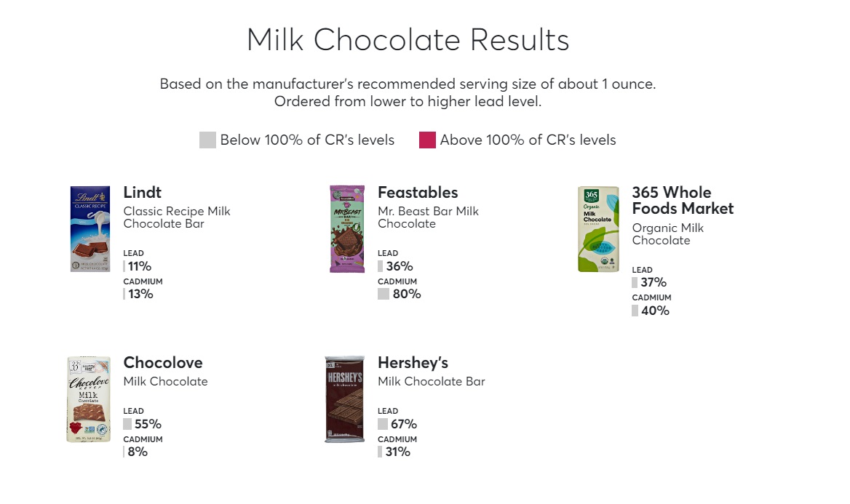850x504 pixels.
Task: Open the Lindt brand name heading
Action: tap(143, 193)
